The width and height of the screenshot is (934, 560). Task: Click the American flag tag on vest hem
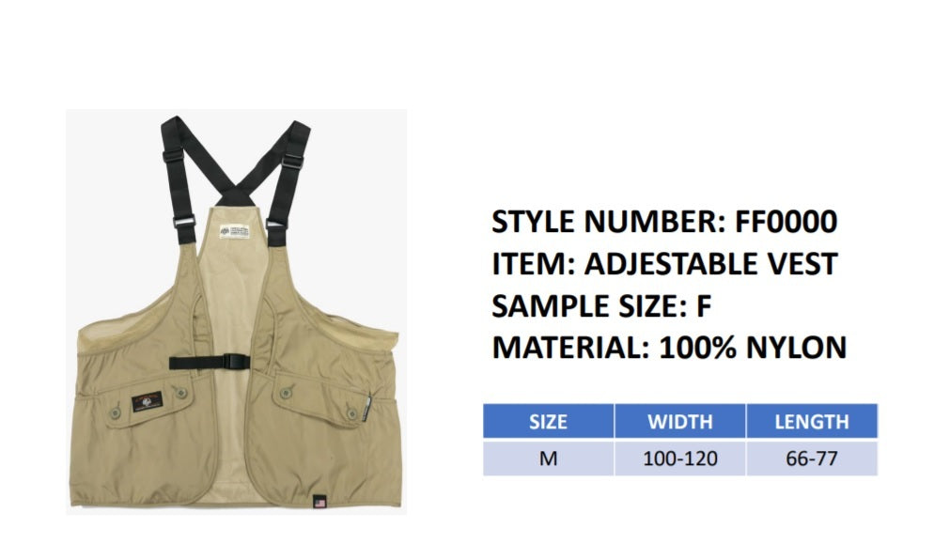(x=319, y=503)
